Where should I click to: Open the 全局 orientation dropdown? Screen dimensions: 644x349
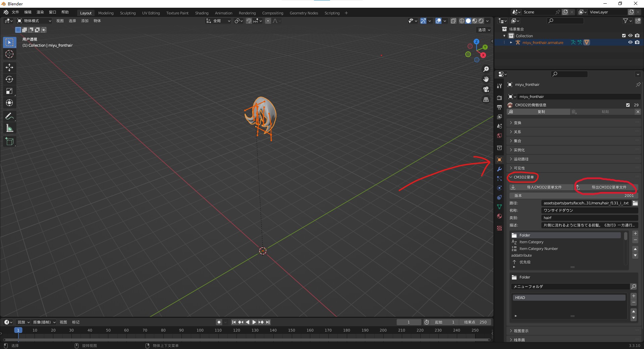click(x=218, y=21)
